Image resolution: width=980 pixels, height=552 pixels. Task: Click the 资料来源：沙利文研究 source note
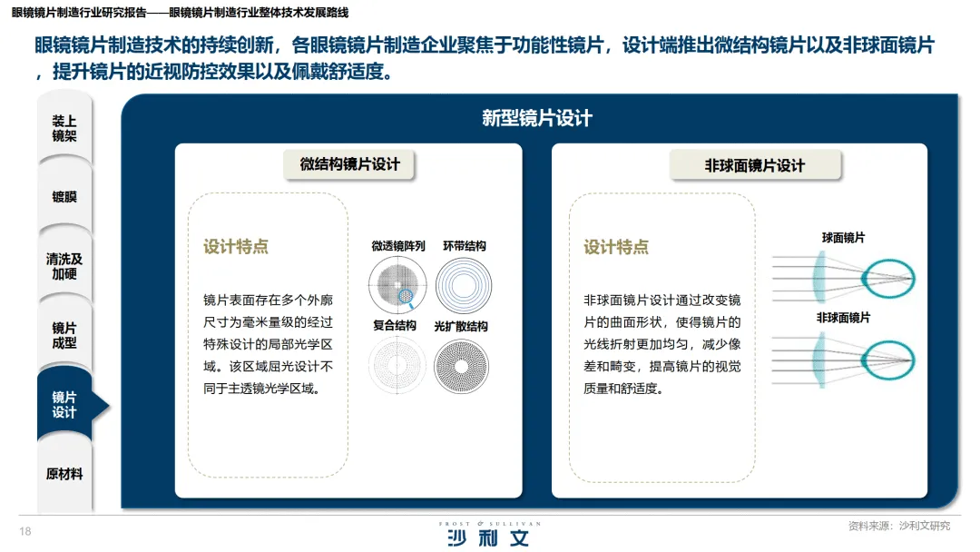[898, 526]
